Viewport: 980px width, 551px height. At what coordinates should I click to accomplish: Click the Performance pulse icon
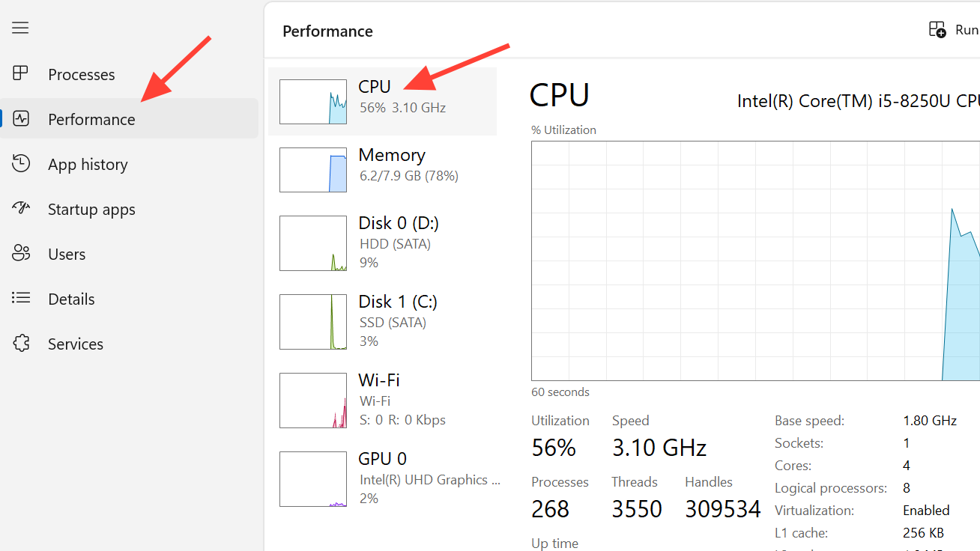(21, 118)
